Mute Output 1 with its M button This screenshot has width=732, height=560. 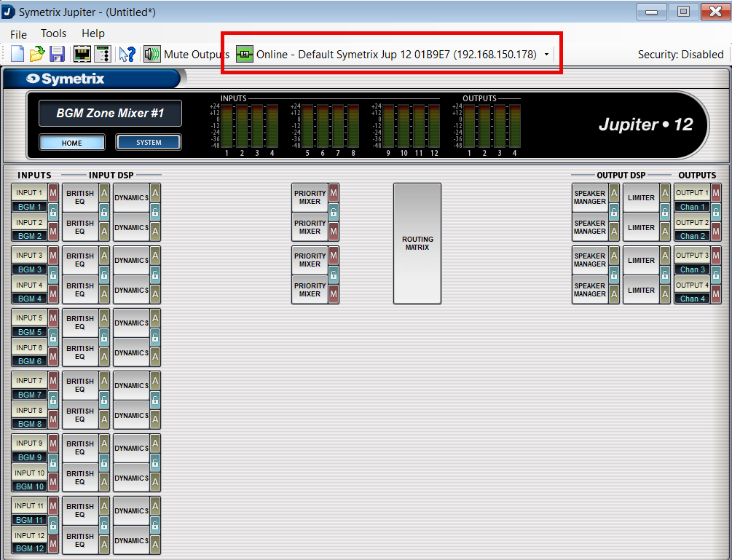[x=716, y=193]
